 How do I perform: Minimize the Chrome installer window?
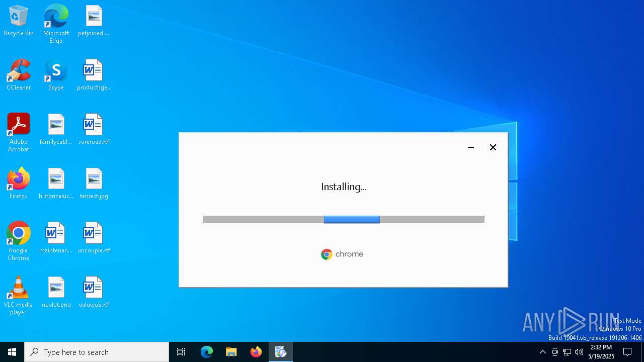(x=471, y=147)
